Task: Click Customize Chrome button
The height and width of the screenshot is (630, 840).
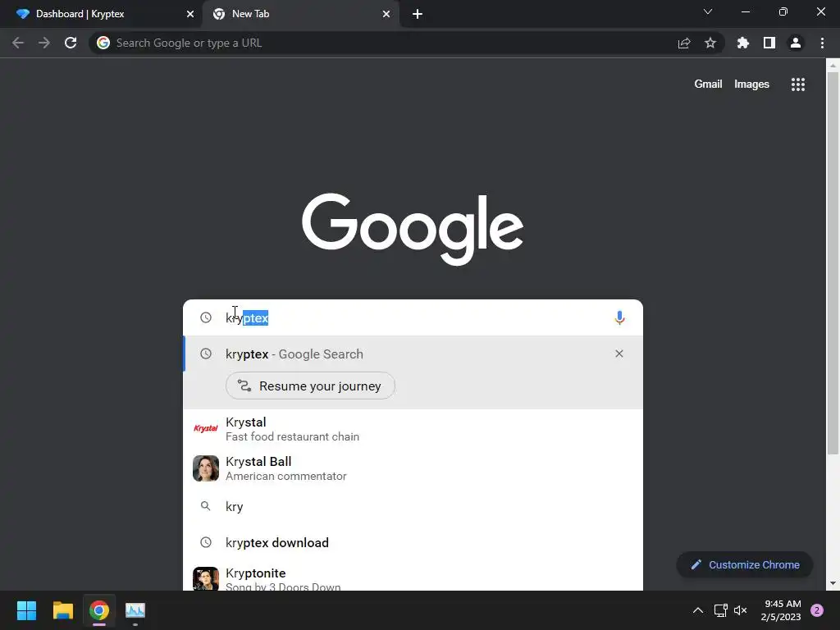Action: 745,564
